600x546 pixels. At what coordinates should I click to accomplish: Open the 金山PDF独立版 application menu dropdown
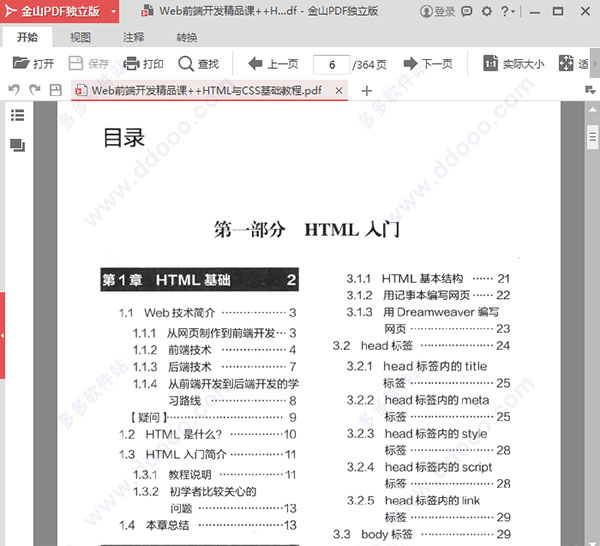[x=113, y=11]
